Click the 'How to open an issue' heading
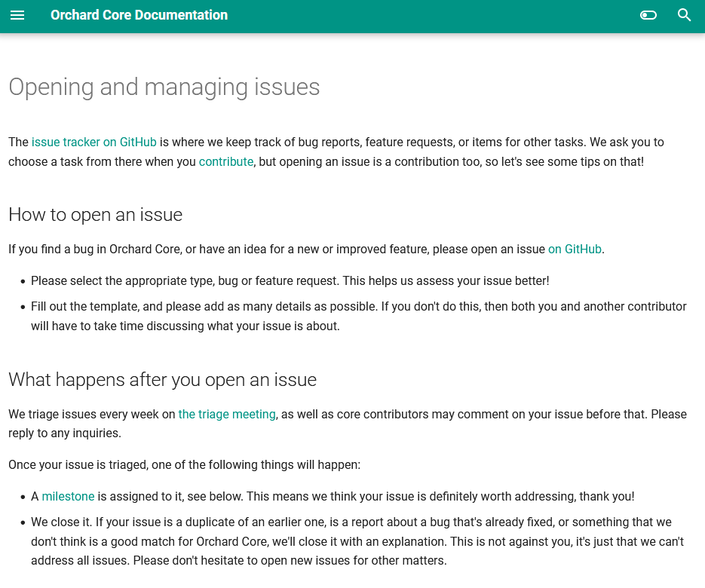 [95, 214]
